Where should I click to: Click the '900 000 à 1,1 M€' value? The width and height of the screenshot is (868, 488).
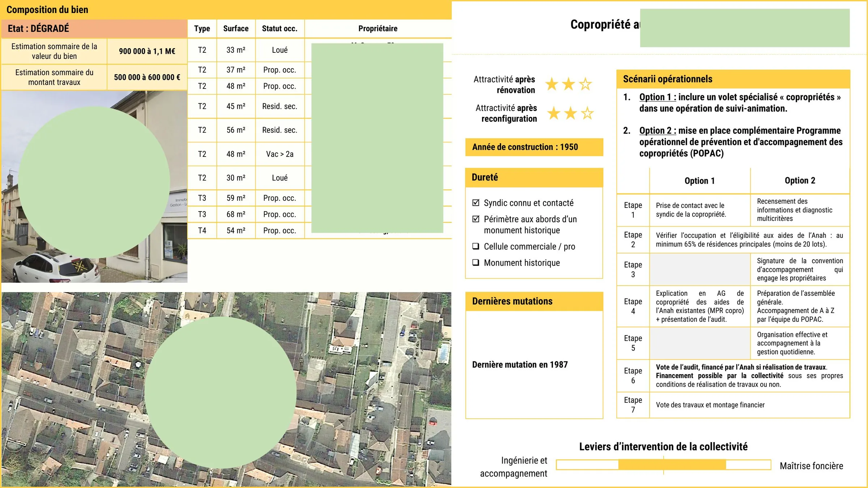click(147, 51)
